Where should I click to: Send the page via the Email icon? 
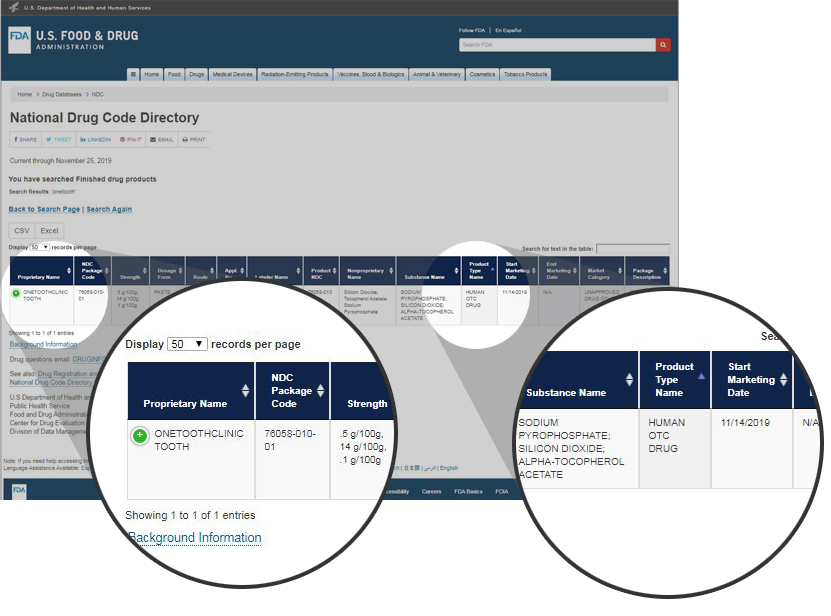tap(162, 140)
